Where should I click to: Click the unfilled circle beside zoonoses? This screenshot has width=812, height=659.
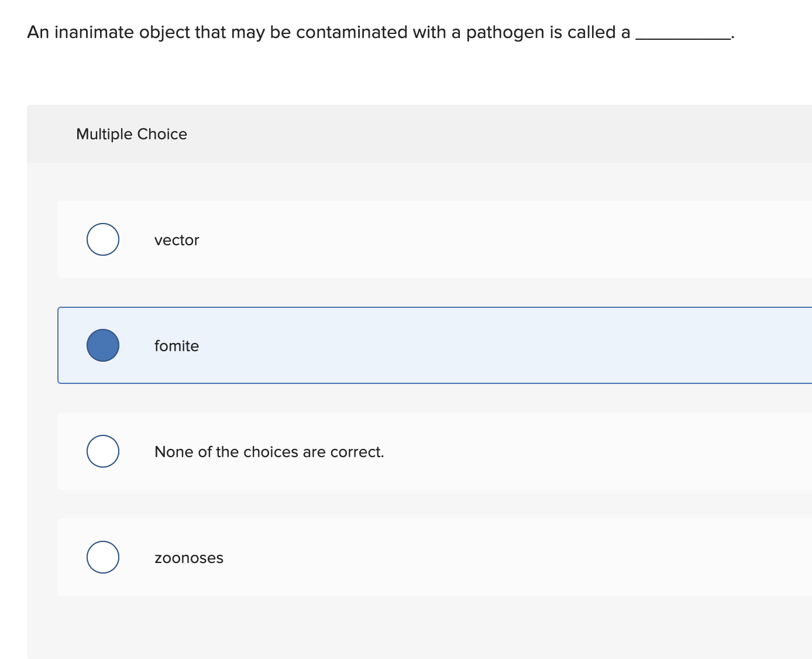point(102,557)
